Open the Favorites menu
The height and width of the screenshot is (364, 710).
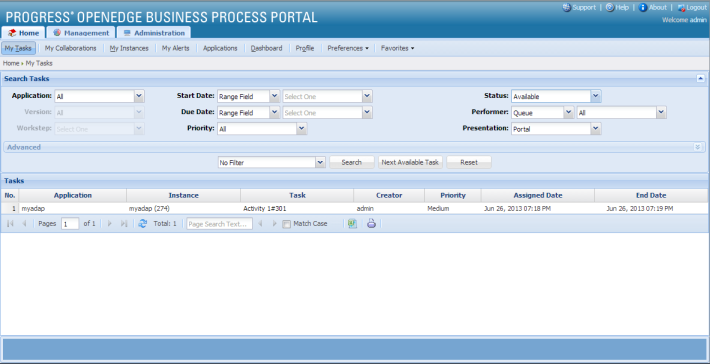[397, 48]
